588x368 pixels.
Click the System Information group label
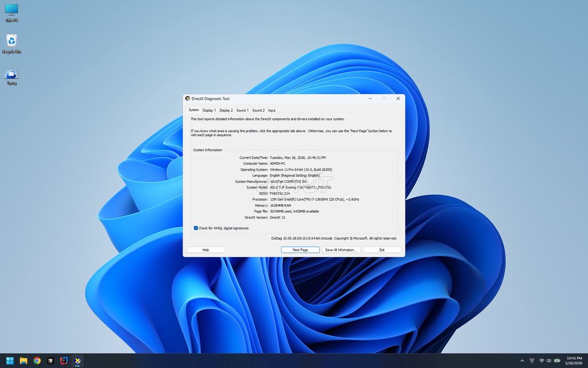coord(208,150)
